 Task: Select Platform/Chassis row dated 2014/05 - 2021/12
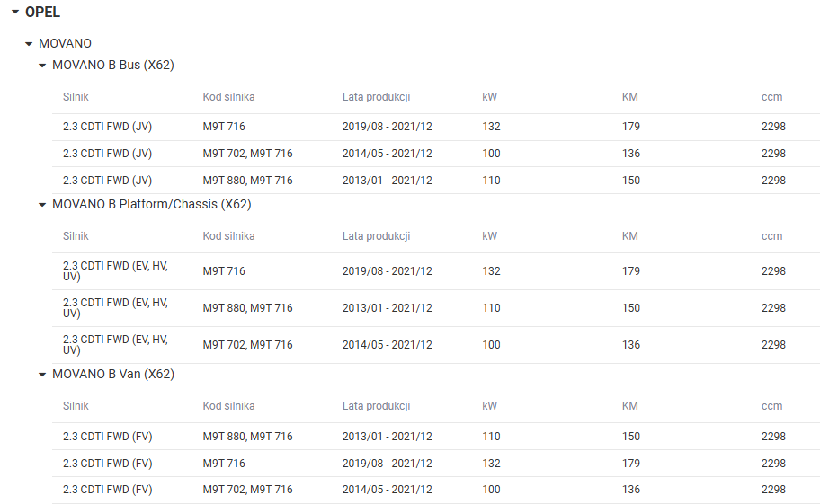(x=436, y=345)
